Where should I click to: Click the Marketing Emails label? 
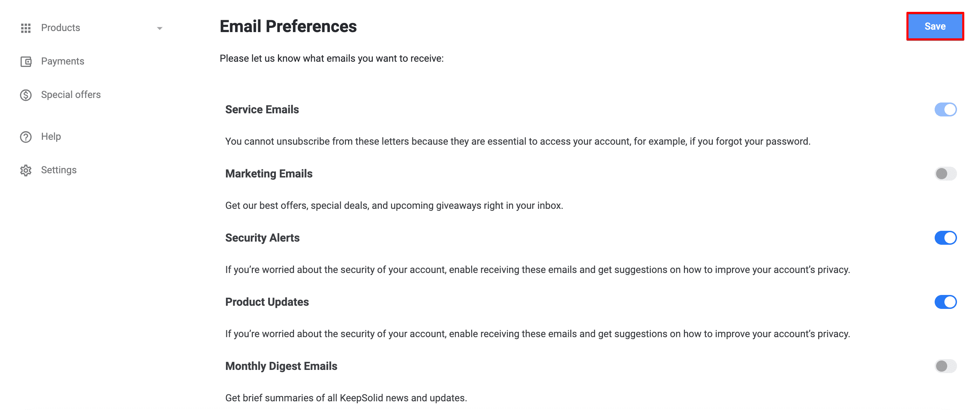(269, 174)
